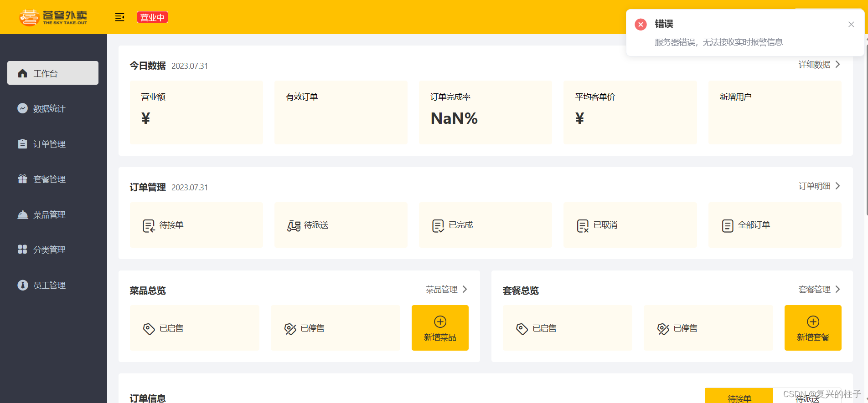Click the dish cover icon beside 菜品管理

tap(22, 214)
